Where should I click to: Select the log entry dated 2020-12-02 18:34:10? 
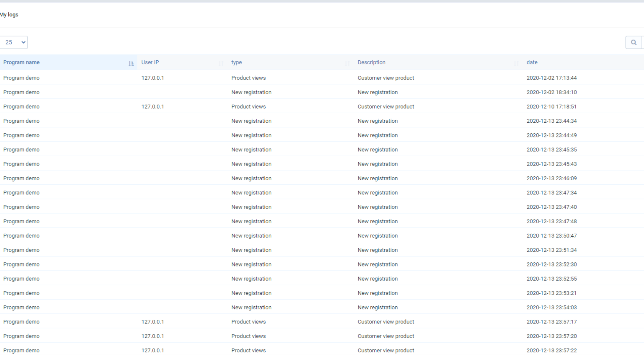[x=551, y=92]
